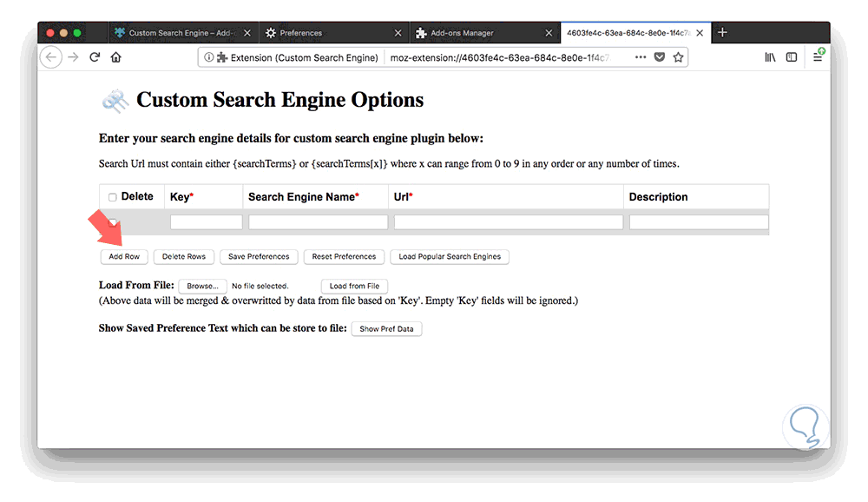The height and width of the screenshot is (502, 868).
Task: Click the Show Pref Data button
Action: click(386, 329)
